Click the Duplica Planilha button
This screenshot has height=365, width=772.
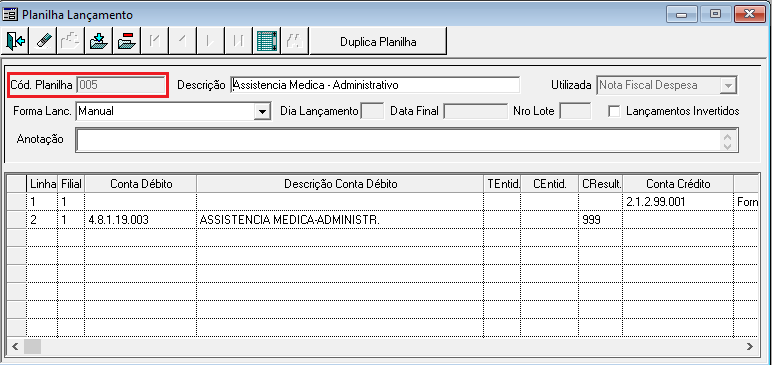click(x=378, y=41)
